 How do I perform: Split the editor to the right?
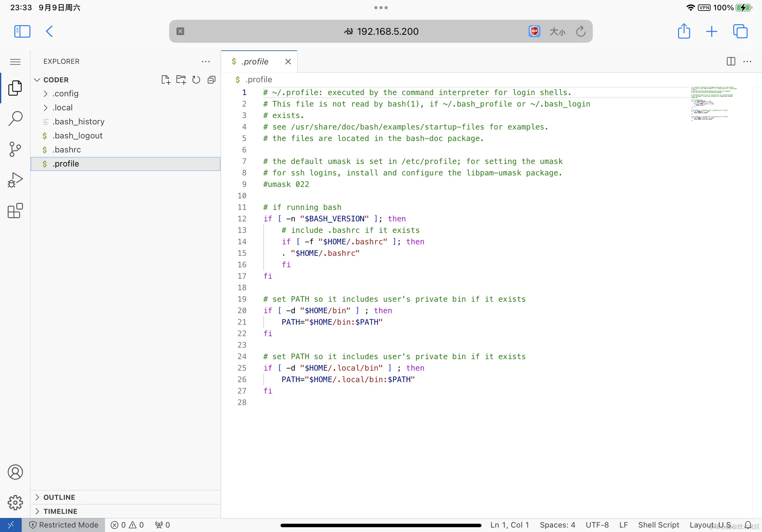click(x=731, y=61)
